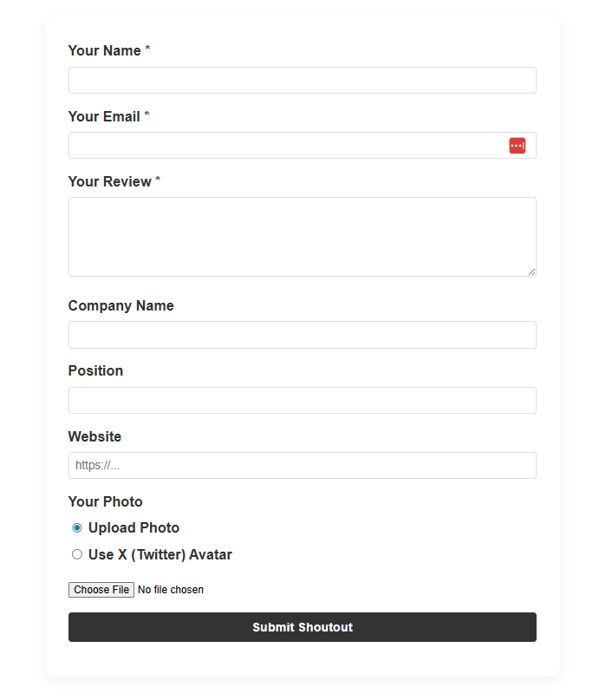Click the Website field showing https://... placeholder

click(x=302, y=465)
